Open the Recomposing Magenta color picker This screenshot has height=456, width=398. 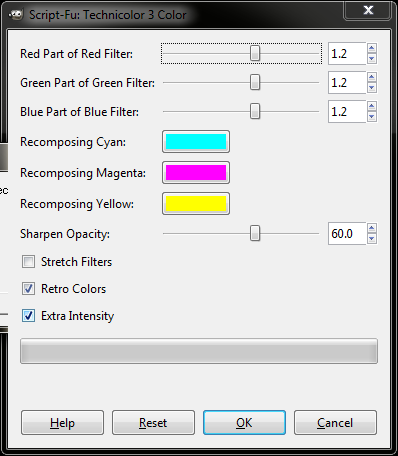[196, 173]
